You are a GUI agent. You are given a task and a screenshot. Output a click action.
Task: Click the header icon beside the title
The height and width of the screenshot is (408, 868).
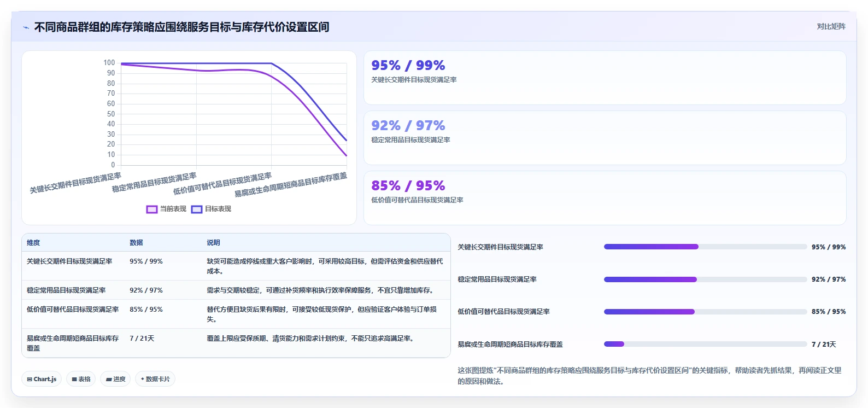pyautogui.click(x=26, y=27)
